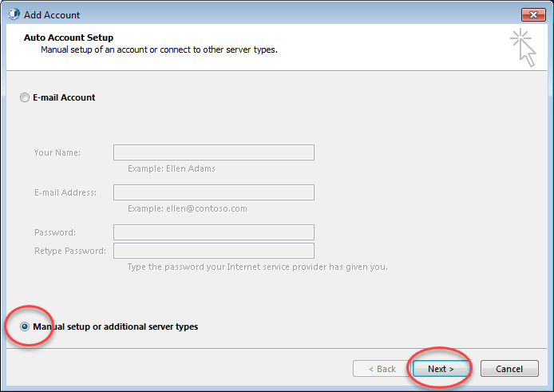Focus the Retype Password text field
Screen dimensions: 554x392
(x=214, y=251)
